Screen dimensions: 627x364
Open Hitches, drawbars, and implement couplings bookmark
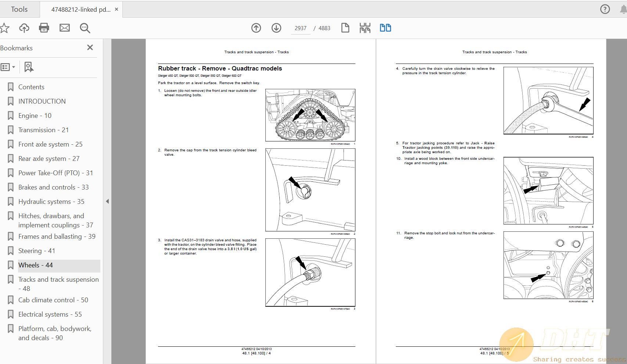click(55, 220)
